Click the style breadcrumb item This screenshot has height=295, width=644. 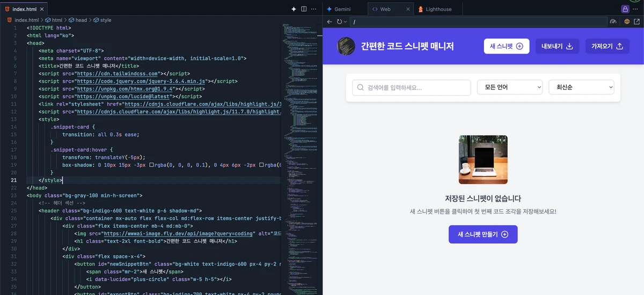102,20
